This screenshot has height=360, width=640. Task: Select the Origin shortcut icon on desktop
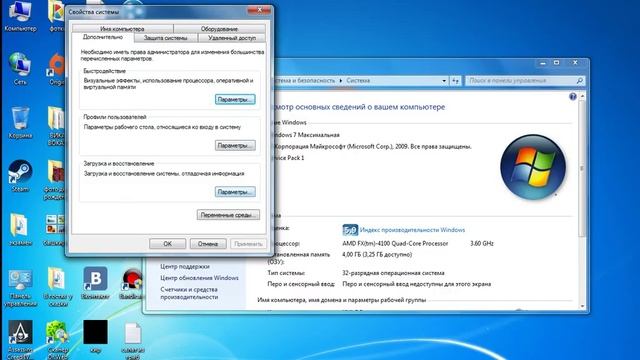[x=57, y=69]
